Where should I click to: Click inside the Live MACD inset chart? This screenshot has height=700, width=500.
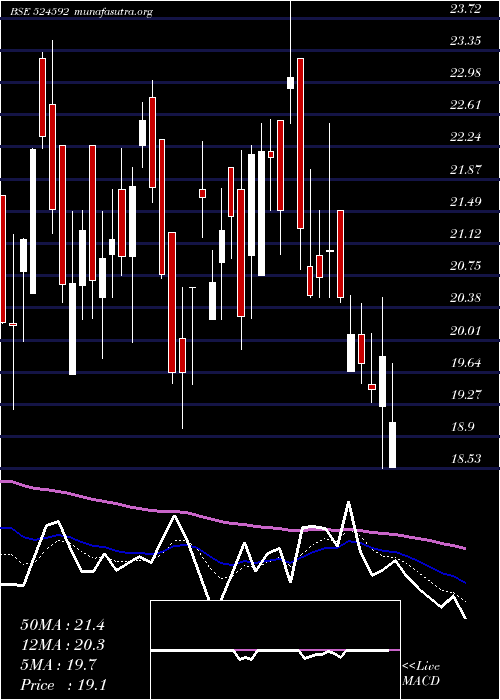click(275, 650)
